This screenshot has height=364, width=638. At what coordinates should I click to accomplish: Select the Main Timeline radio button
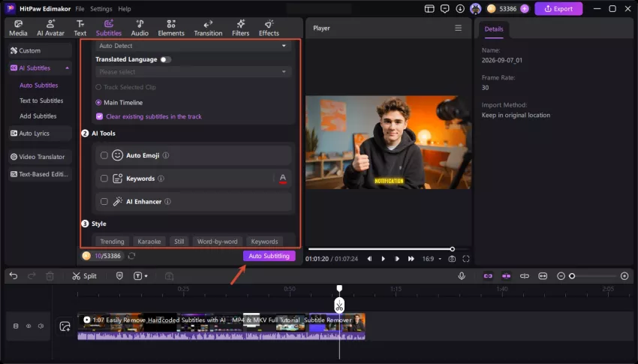click(98, 103)
